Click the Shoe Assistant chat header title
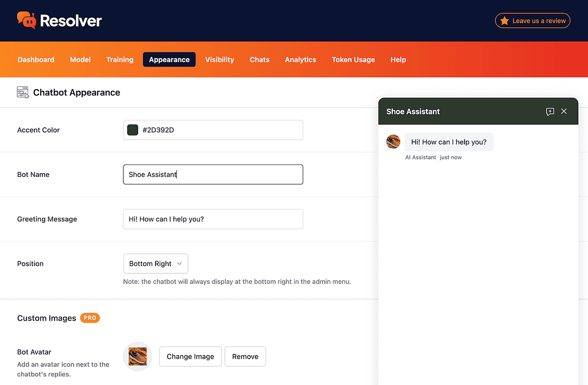Viewport: 588px width, 385px height. (x=413, y=111)
